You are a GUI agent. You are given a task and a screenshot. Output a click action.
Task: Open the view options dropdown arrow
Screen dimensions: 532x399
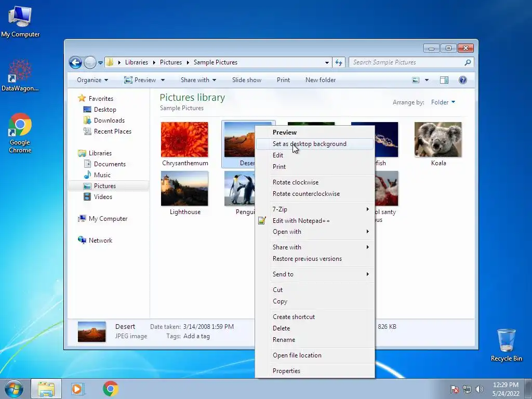[427, 80]
